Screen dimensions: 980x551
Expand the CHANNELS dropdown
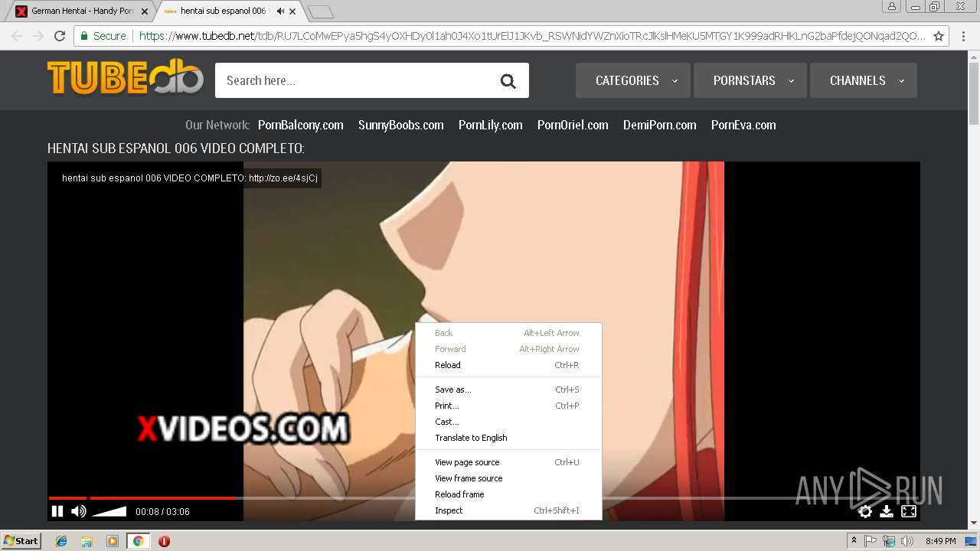coord(864,80)
